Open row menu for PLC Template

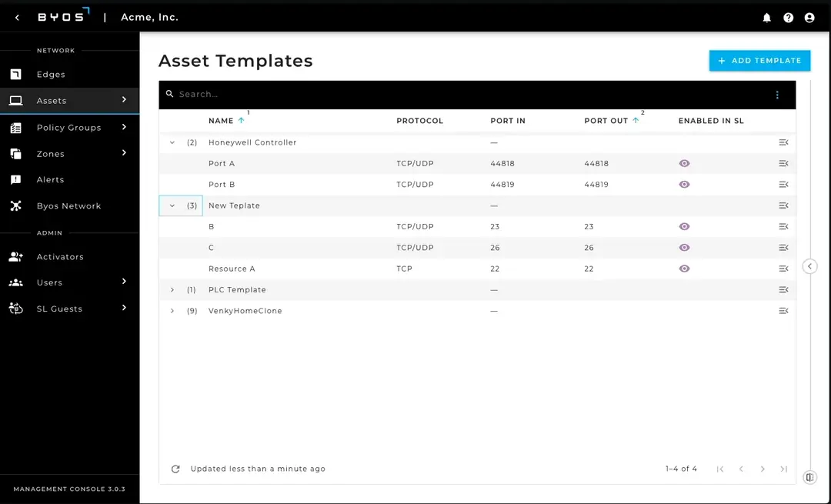tap(783, 289)
